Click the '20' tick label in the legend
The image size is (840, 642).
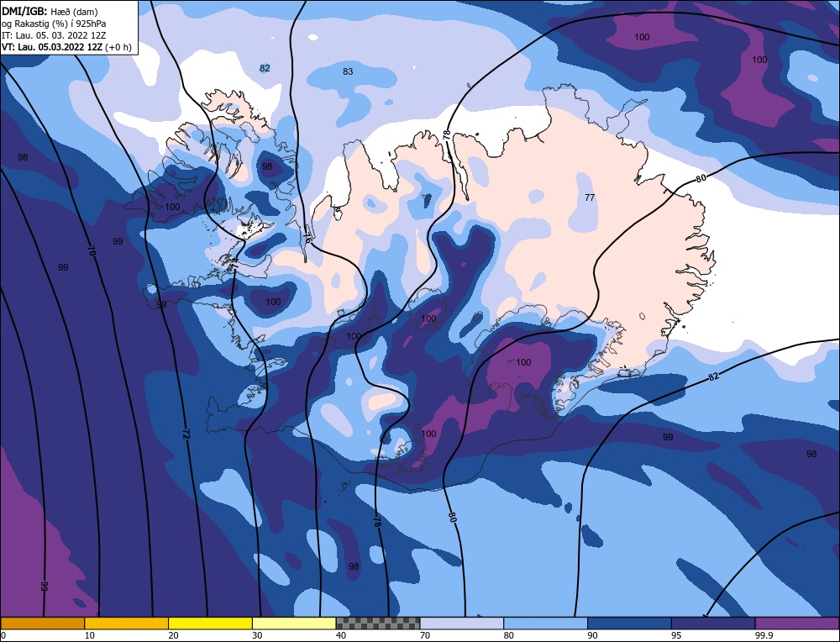(174, 635)
